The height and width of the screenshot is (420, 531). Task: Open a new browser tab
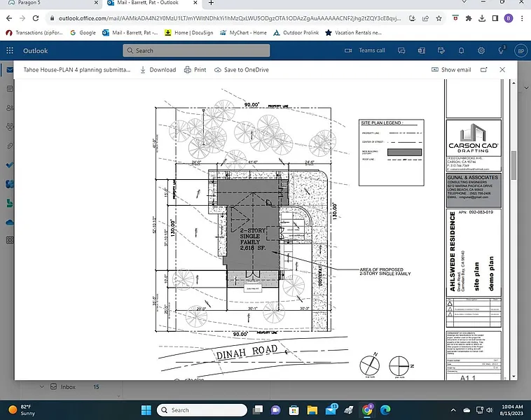click(211, 3)
